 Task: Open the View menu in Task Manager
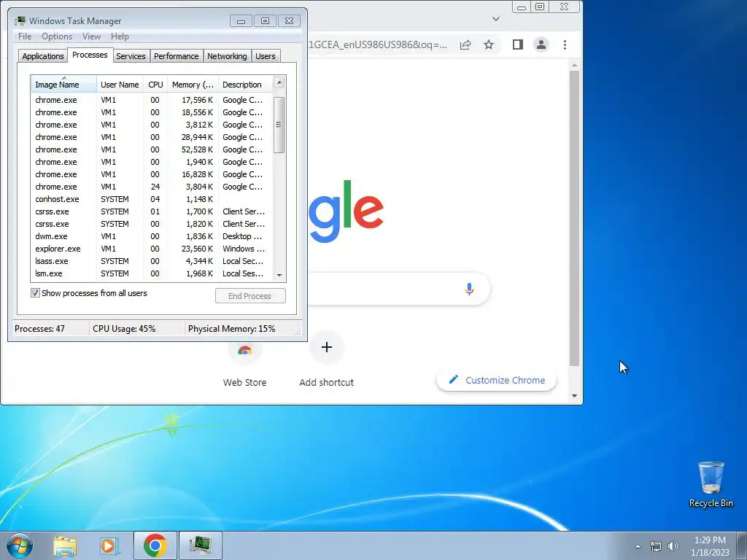tap(91, 36)
